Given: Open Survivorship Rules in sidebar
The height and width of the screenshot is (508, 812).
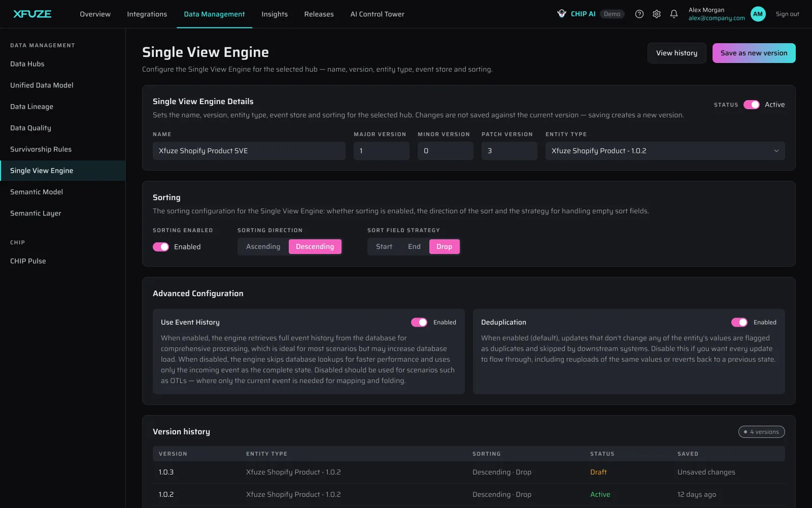Looking at the screenshot, I should click(x=62, y=149).
